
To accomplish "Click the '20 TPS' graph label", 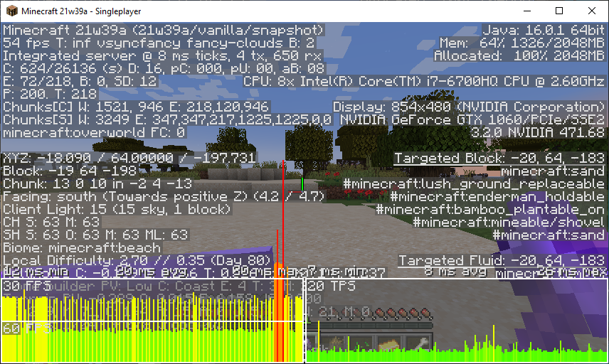I will click(332, 286).
